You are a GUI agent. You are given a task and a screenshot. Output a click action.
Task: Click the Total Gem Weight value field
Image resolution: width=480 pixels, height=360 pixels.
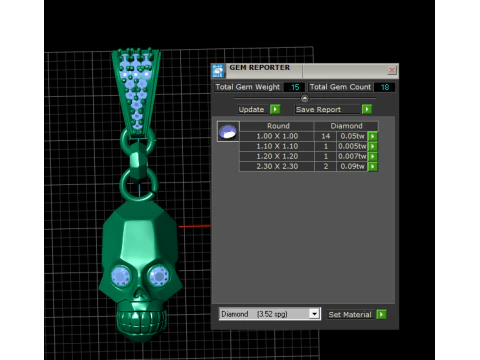(x=294, y=87)
